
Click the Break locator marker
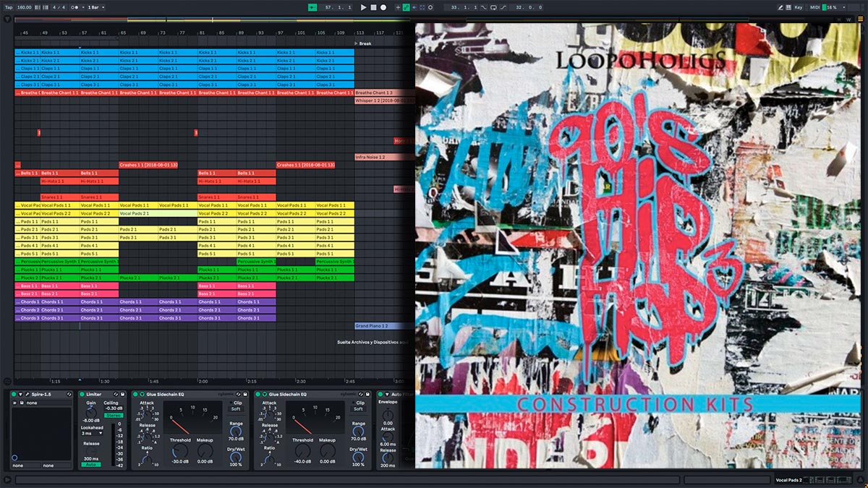click(x=362, y=43)
